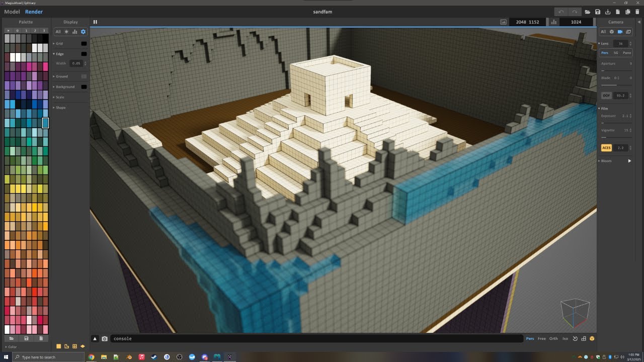Click the Edge color swatch
Screen dimensions: 644x362
click(84, 54)
